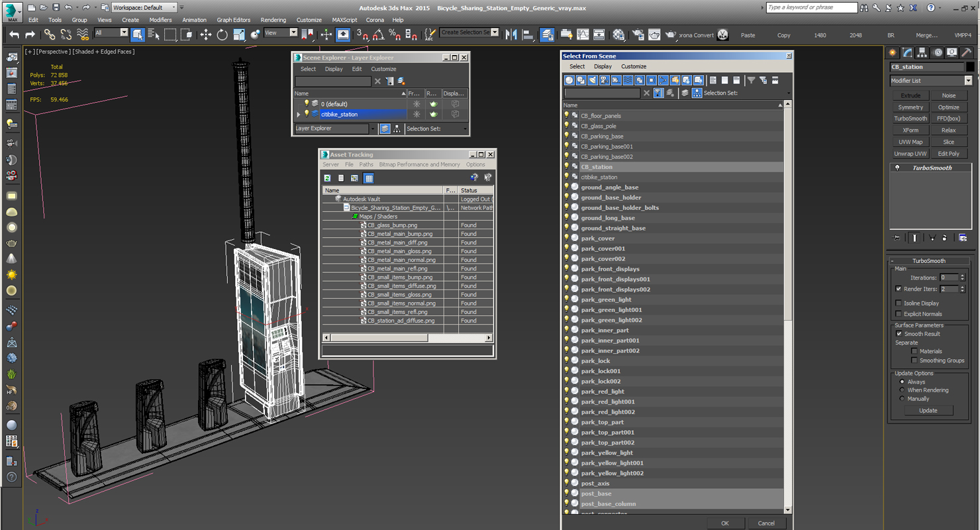The height and width of the screenshot is (530, 980).
Task: Activate the Select Object tool
Action: (x=138, y=34)
